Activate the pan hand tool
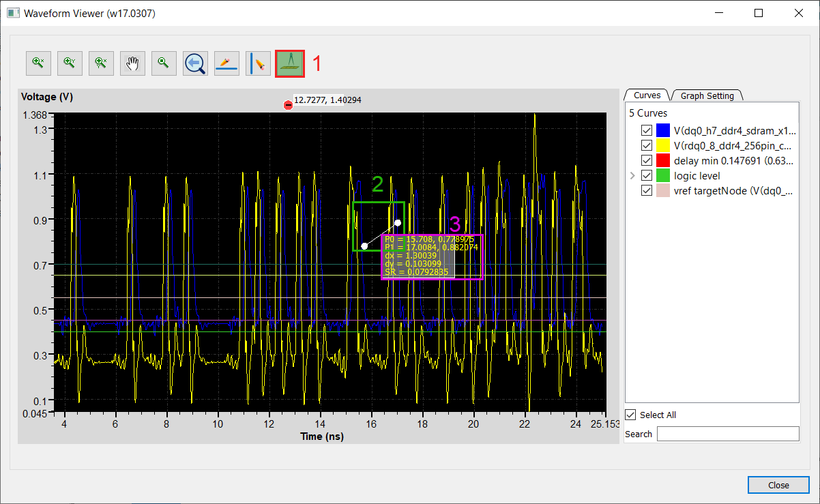Image resolution: width=820 pixels, height=504 pixels. click(x=132, y=63)
